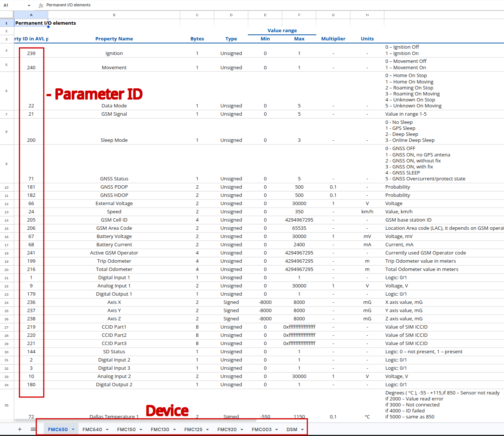Select the 'CCID Part1' cell
Viewport: 504px width, 436px height.
tap(114, 327)
